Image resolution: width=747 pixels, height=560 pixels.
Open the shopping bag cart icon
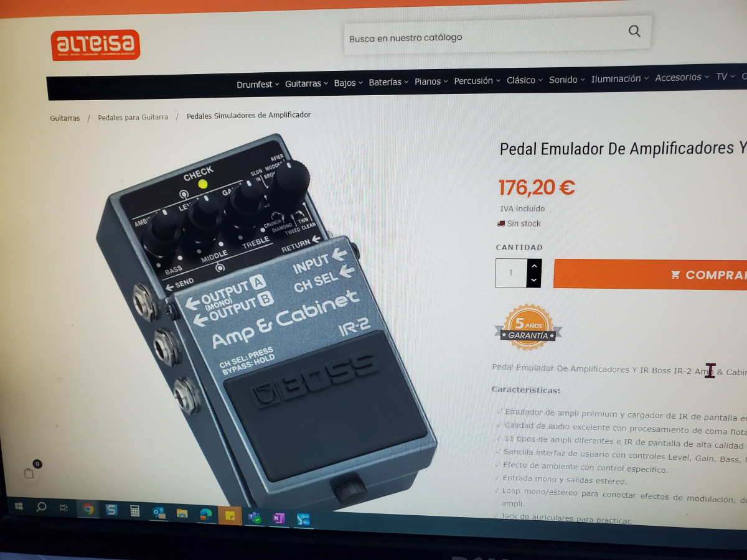coord(29,473)
